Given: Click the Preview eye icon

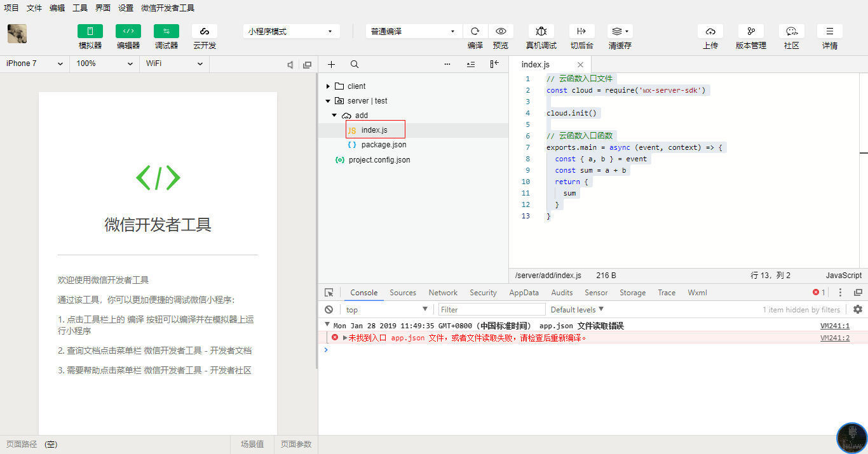Looking at the screenshot, I should click(x=501, y=31).
